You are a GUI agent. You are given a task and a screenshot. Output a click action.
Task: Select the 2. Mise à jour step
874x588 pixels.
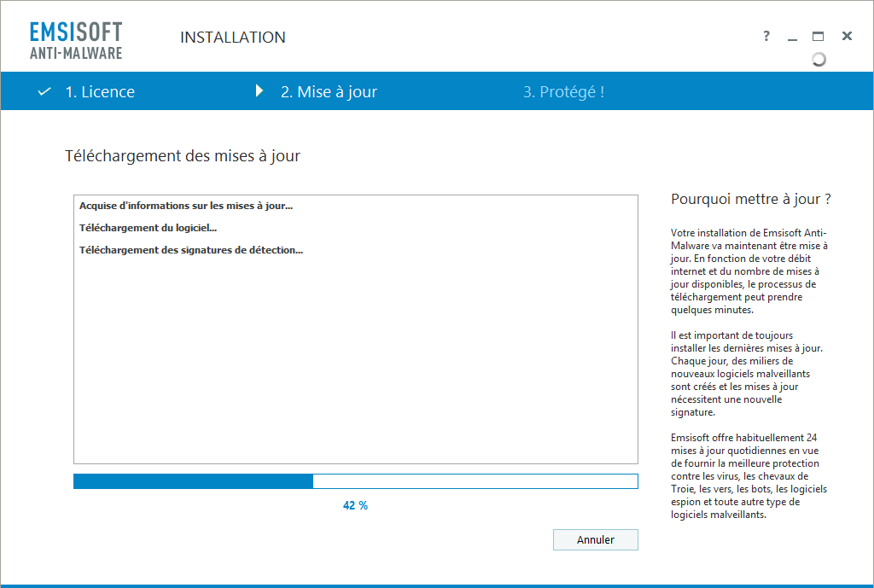point(329,92)
